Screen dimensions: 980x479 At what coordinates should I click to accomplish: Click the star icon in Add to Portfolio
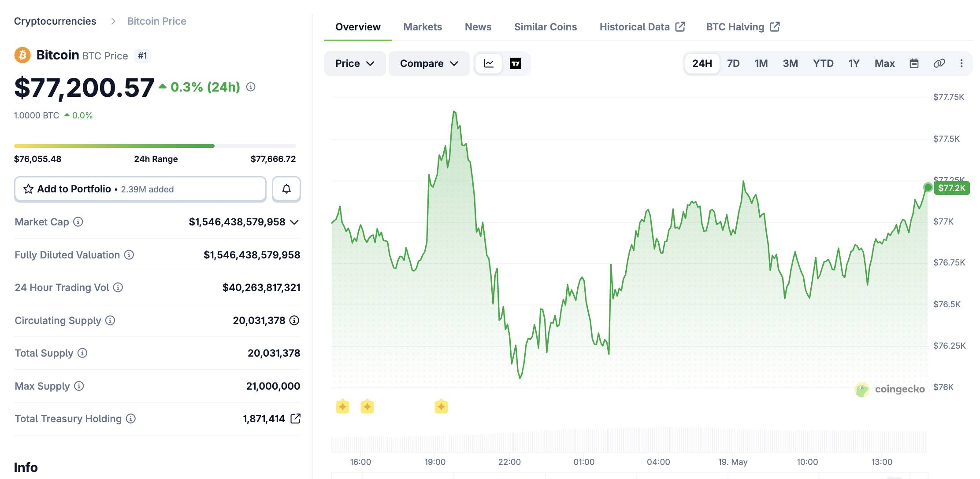(x=29, y=189)
